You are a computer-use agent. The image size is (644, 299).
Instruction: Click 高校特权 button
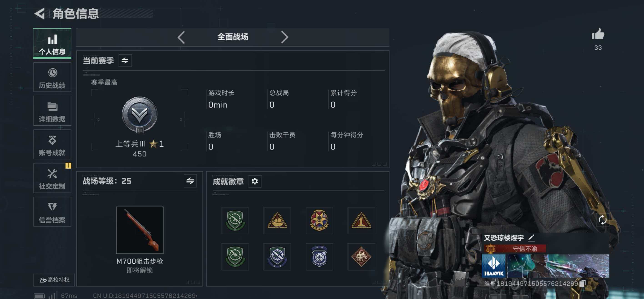[x=54, y=280]
